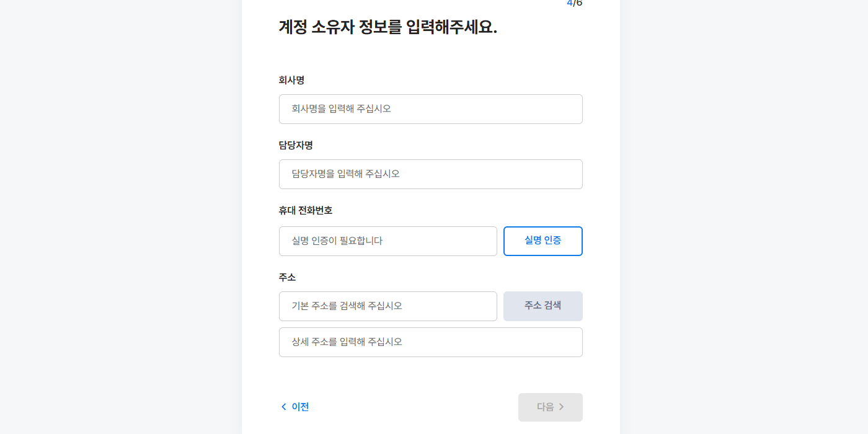
Task: Open address lookup with 주소 검색 button
Action: (543, 306)
